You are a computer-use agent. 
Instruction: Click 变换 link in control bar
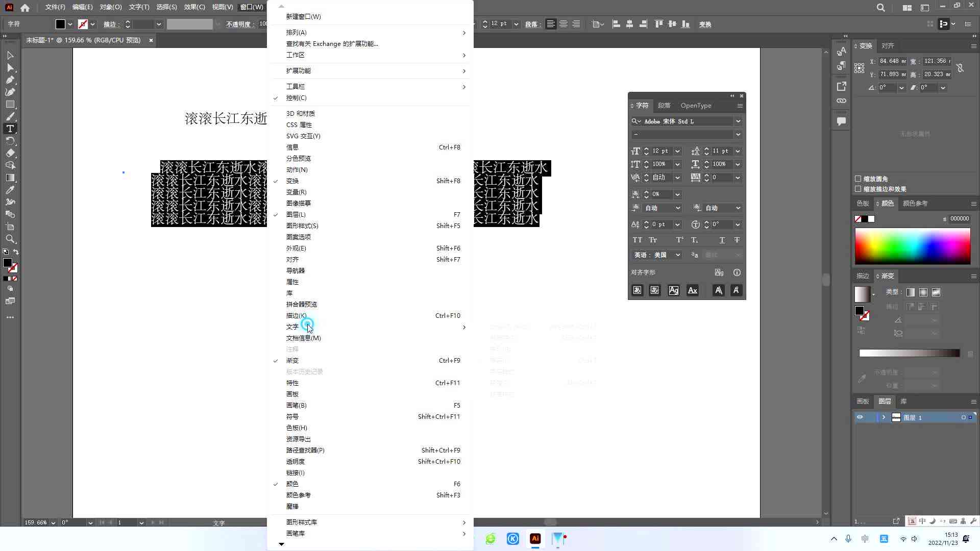pyautogui.click(x=705, y=24)
